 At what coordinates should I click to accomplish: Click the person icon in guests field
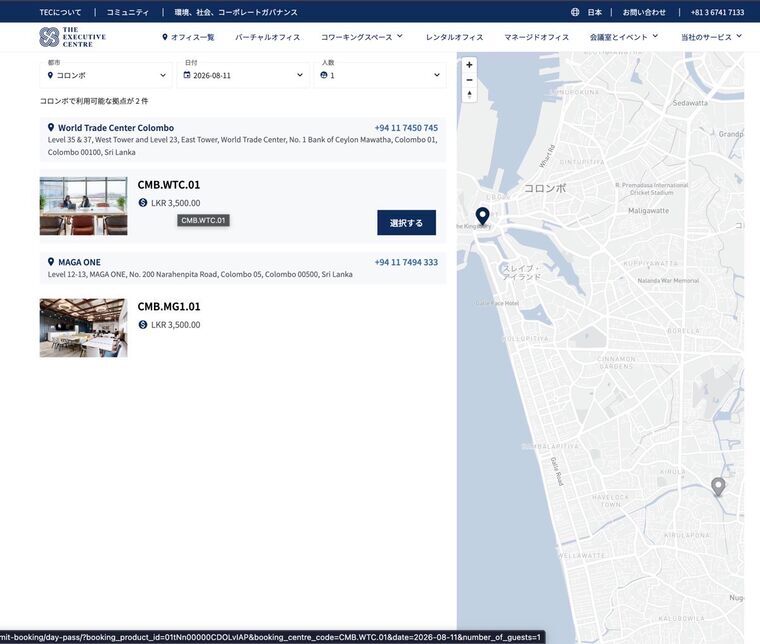point(324,75)
